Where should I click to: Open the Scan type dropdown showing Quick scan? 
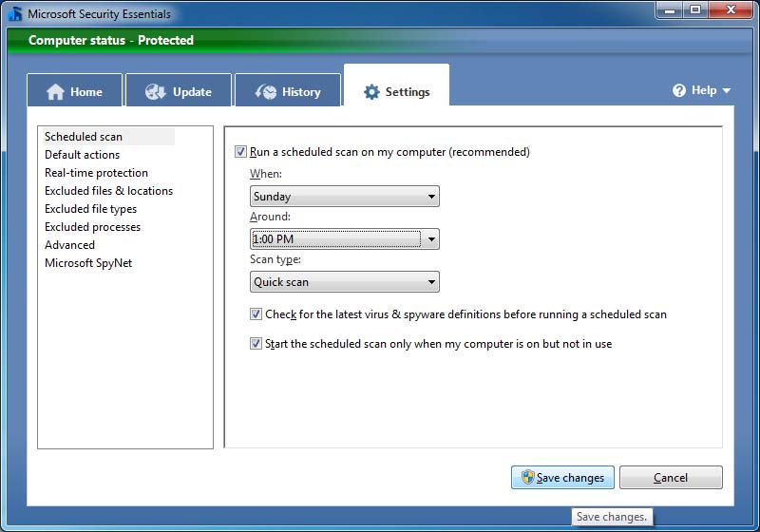(x=345, y=281)
